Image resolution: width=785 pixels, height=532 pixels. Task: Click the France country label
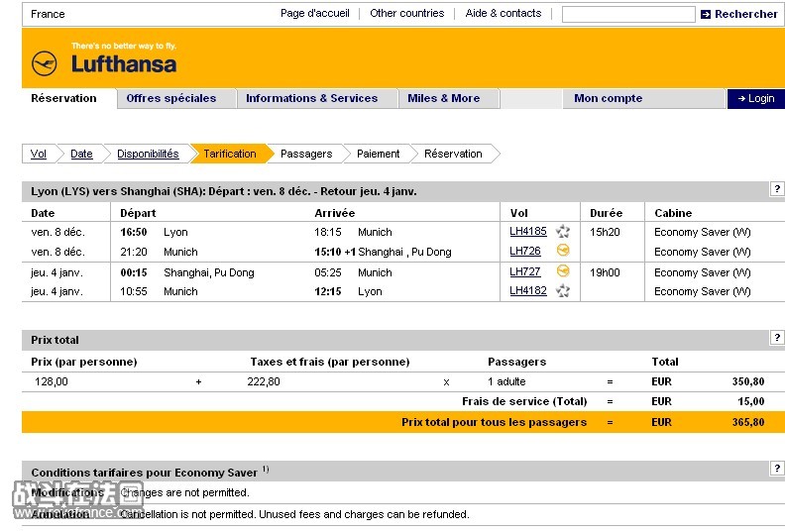pos(48,14)
